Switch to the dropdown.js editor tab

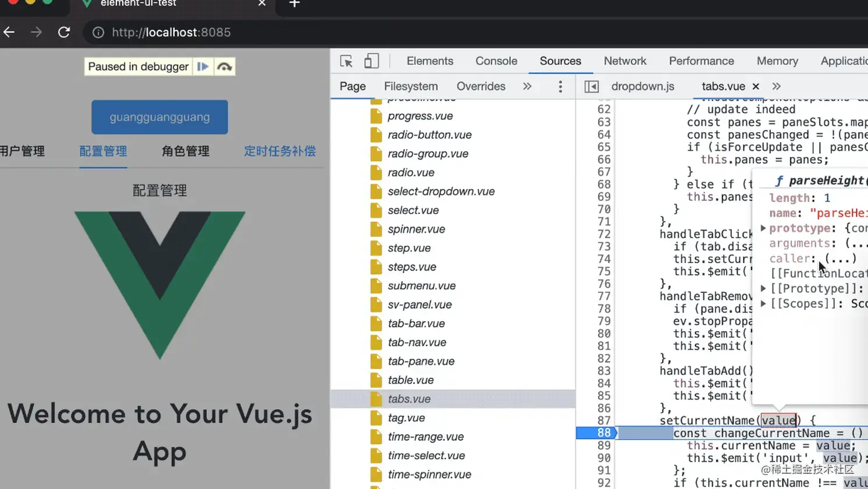642,86
